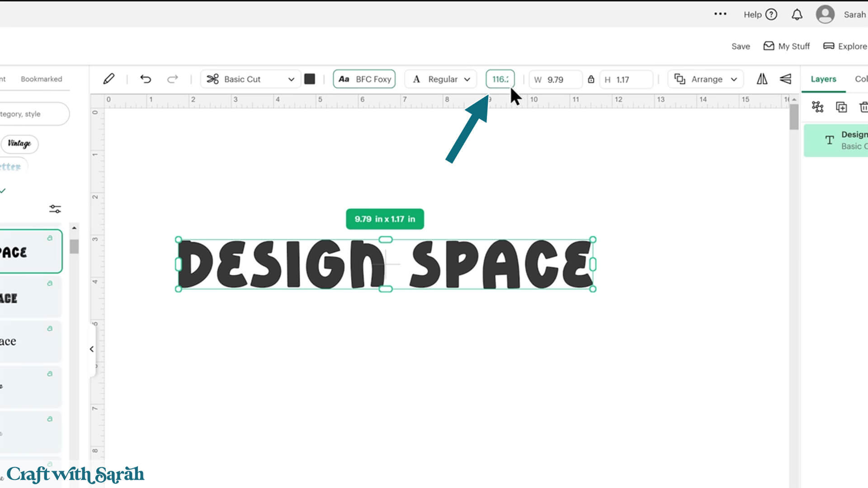Open the Arrange dropdown menu
Screen dimensions: 868x488
(x=706, y=79)
